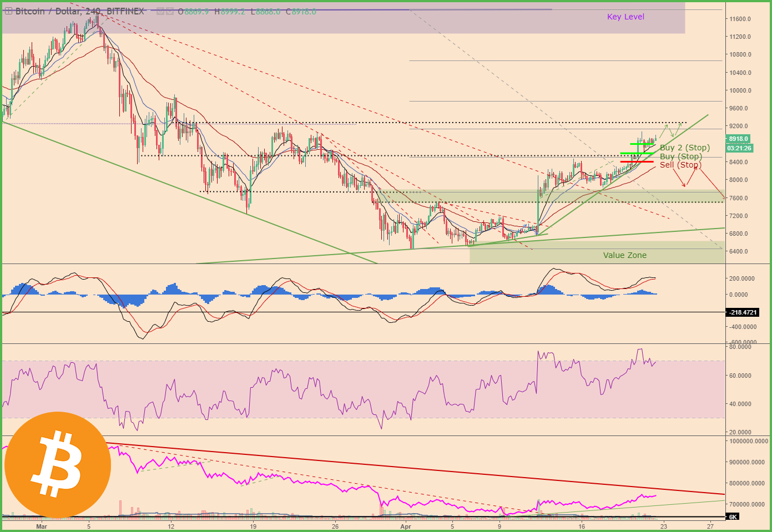Image resolution: width=772 pixels, height=532 pixels.
Task: Click the 200.0000 MACD axis label
Action: pyautogui.click(x=743, y=279)
